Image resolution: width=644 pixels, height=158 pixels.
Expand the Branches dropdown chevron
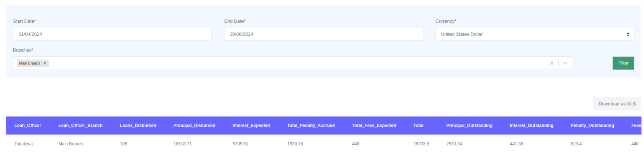(x=565, y=63)
